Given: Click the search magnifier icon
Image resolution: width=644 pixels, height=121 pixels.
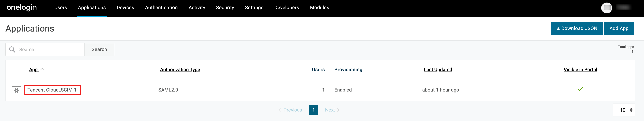Looking at the screenshot, I should tap(12, 49).
